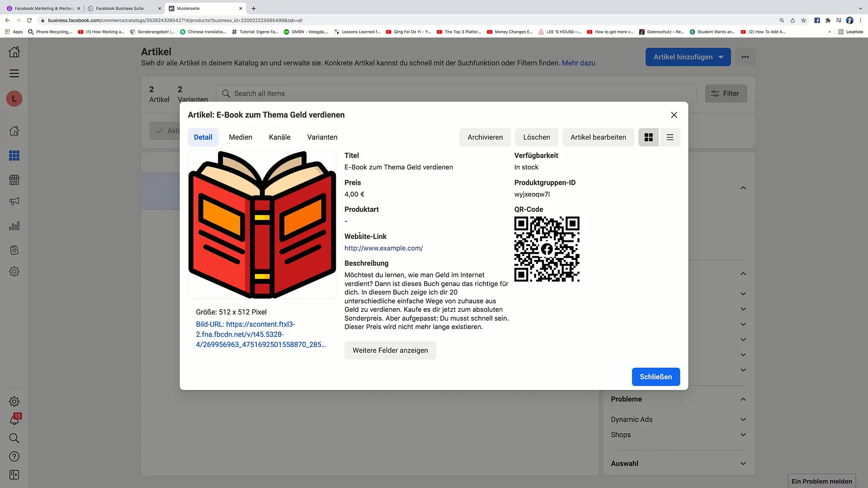
Task: Click Artikel bearbeiten button
Action: pyautogui.click(x=598, y=136)
